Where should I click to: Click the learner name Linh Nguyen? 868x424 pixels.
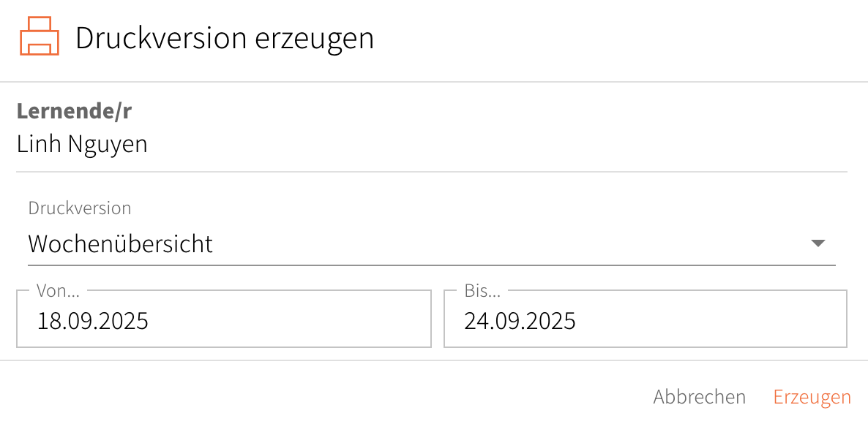[82, 144]
